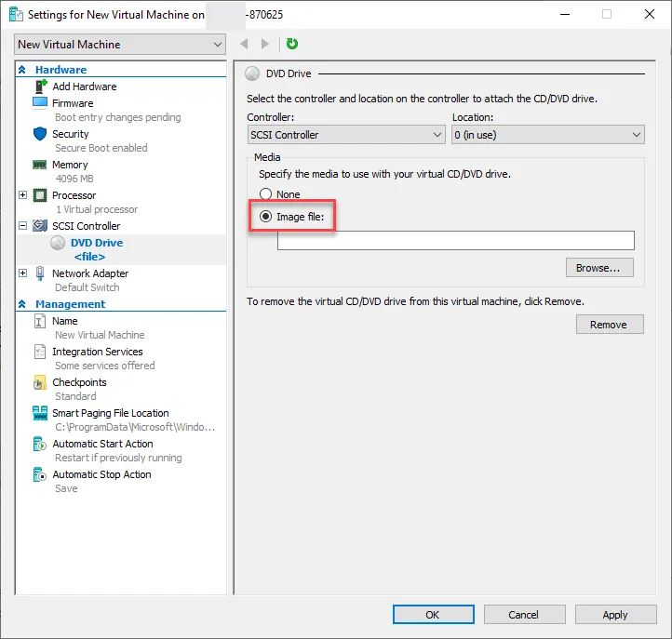Viewport: 672px width, 639px height.
Task: Open the Controller dropdown
Action: (x=346, y=135)
